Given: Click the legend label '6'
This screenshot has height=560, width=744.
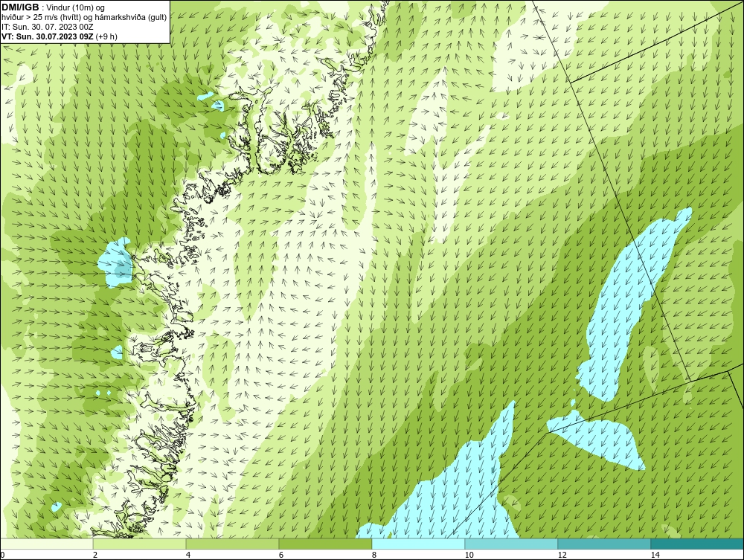Looking at the screenshot, I should click(281, 555).
